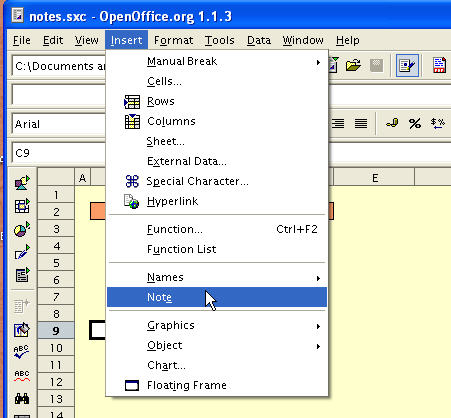Click the cell reference box showing C9
Image resolution: width=451 pixels, height=418 pixels.
point(59,153)
